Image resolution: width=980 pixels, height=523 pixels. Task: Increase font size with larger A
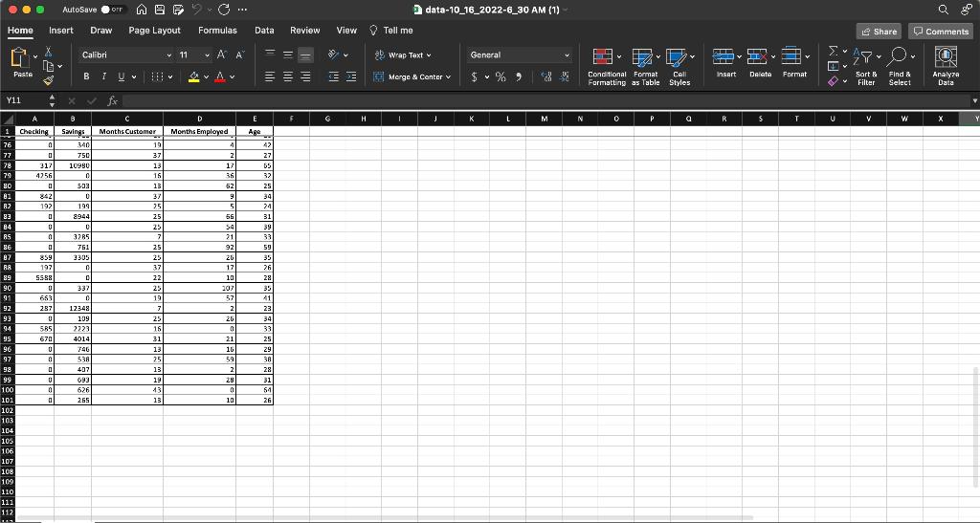coord(221,54)
